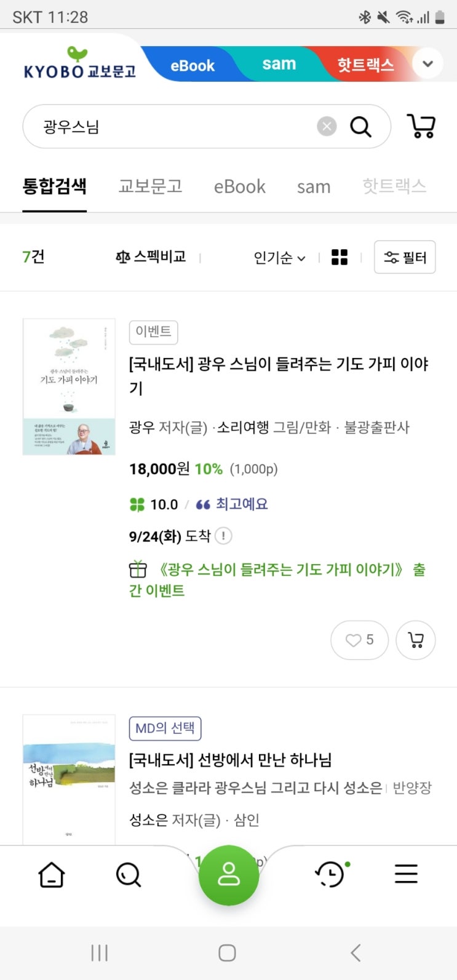Screen dimensions: 457x980
Task: Open the shopping cart in header
Action: [x=421, y=126]
